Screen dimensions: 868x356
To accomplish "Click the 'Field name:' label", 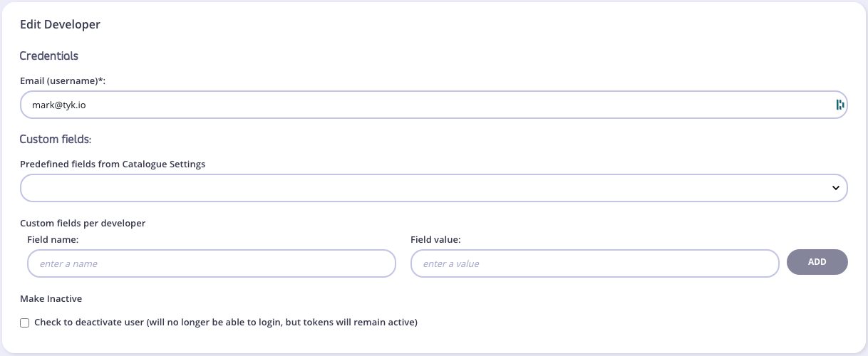I will [53, 240].
